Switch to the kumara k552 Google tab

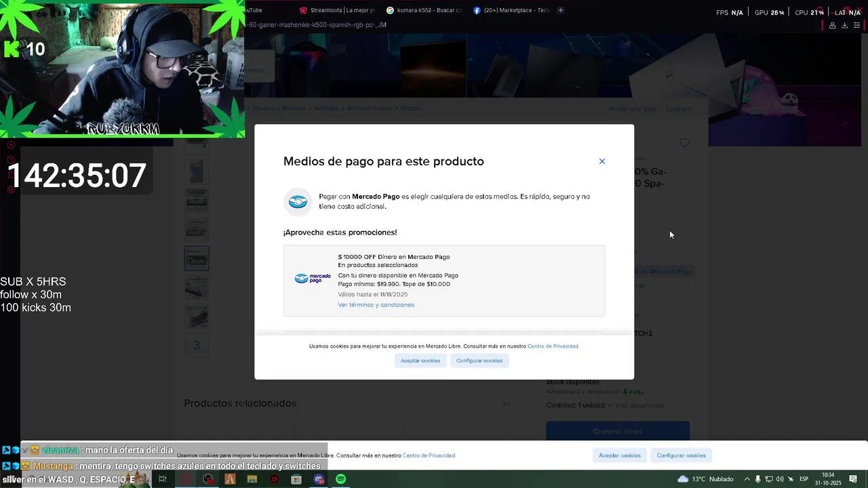click(x=425, y=10)
